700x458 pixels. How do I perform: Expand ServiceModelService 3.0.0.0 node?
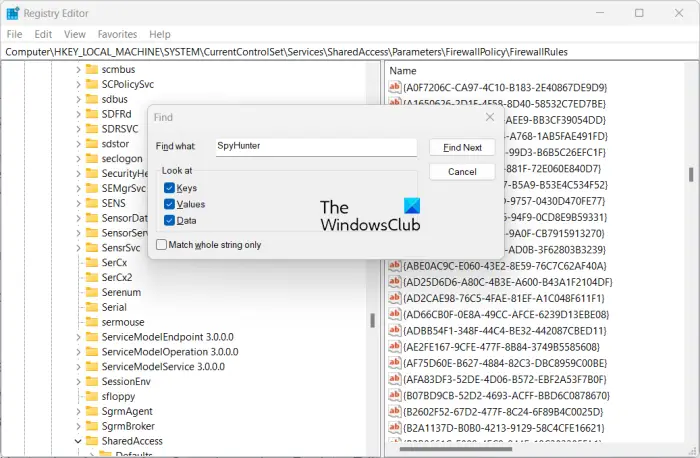(78, 367)
